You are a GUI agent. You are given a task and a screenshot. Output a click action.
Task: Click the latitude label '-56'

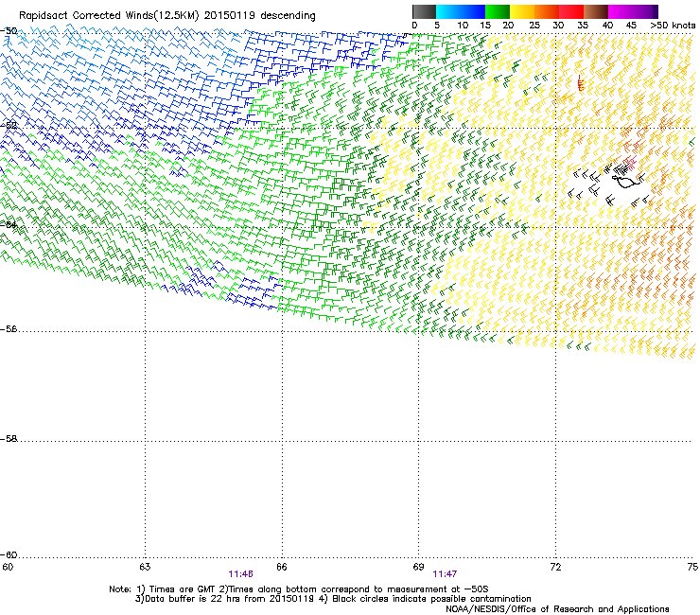coord(9,328)
